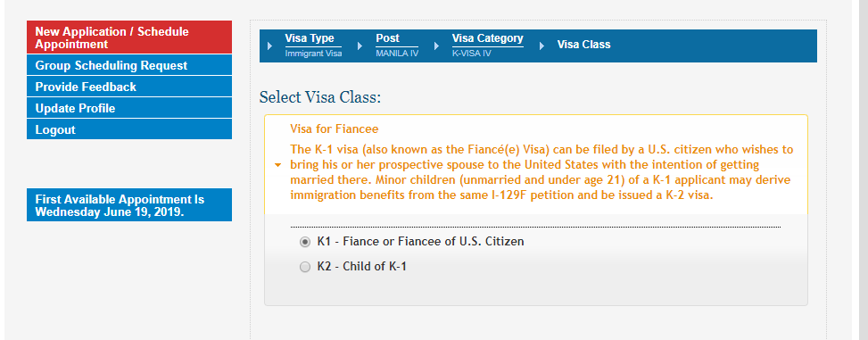The height and width of the screenshot is (340, 868).
Task: Go to Update Profile
Action: tap(129, 109)
